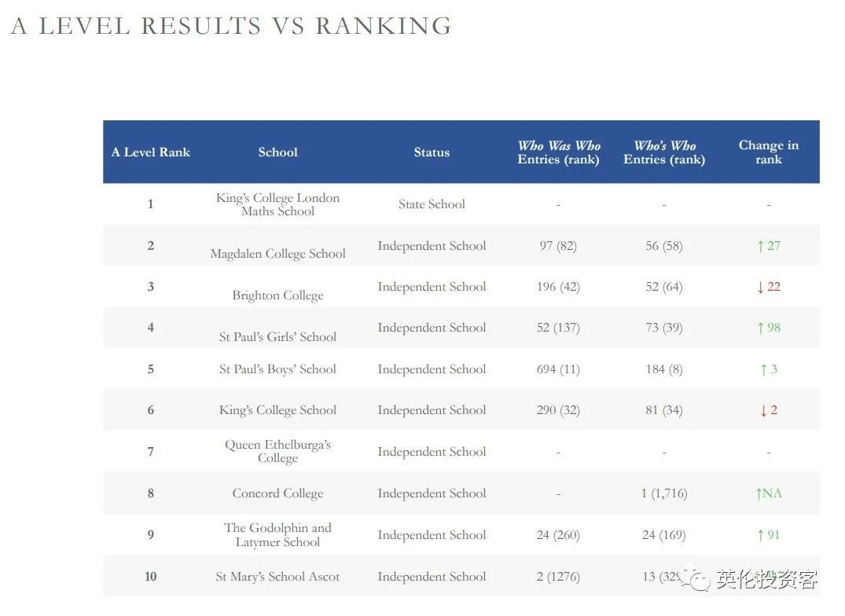This screenshot has height=616, width=845.
Task: Select the Queen Ethelburga's College entry
Action: click(278, 451)
